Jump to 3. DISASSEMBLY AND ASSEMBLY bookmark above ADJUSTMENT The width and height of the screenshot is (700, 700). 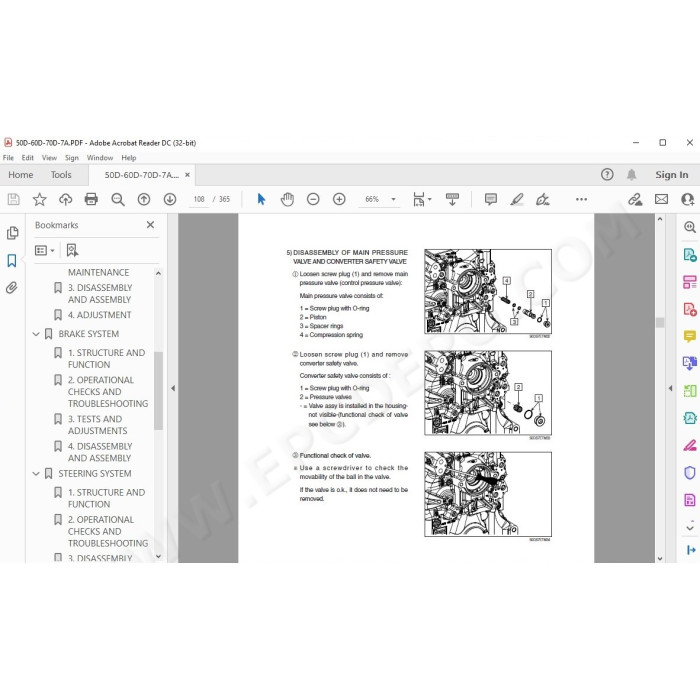(x=100, y=293)
